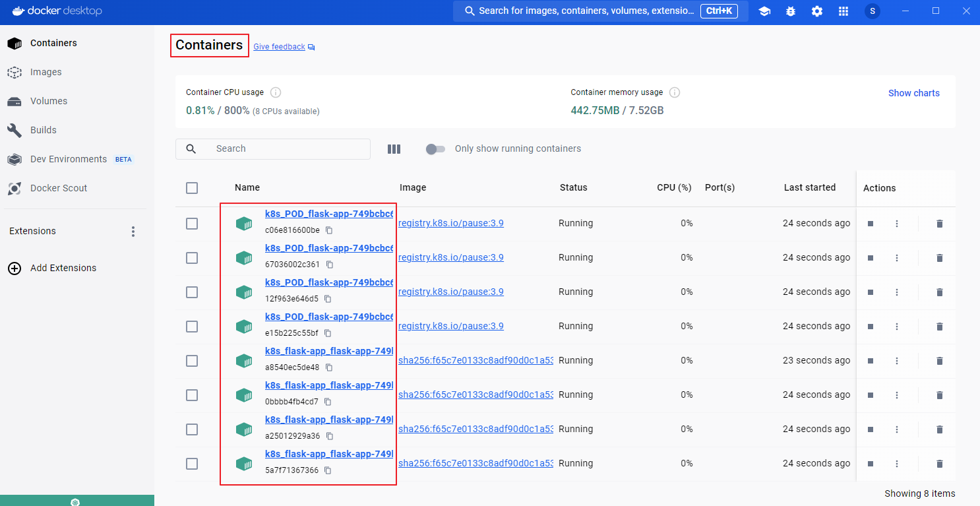
Task: Open sha256 image link for 5a7f71367366
Action: [476, 463]
